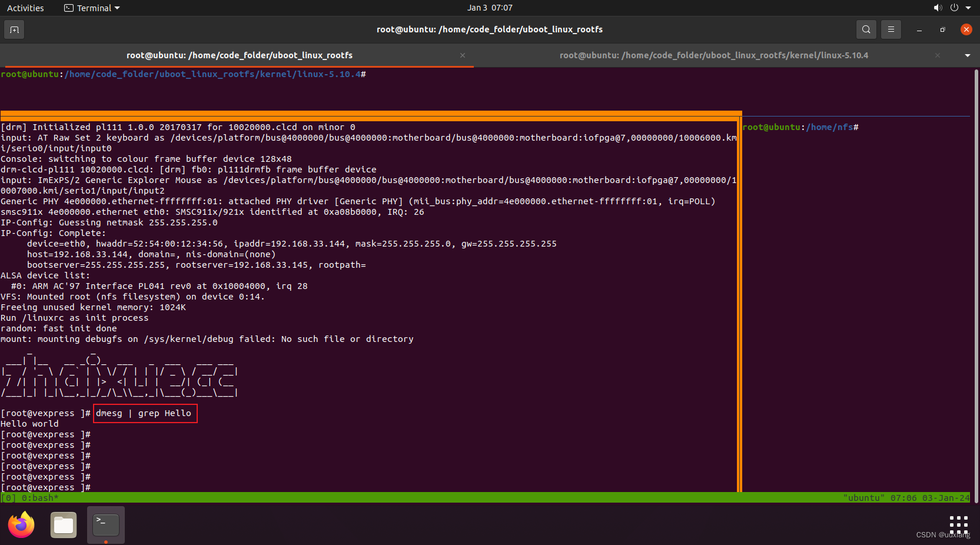The image size is (980, 545).
Task: Click the tmux status '0:bash*' window entry
Action: (40, 498)
